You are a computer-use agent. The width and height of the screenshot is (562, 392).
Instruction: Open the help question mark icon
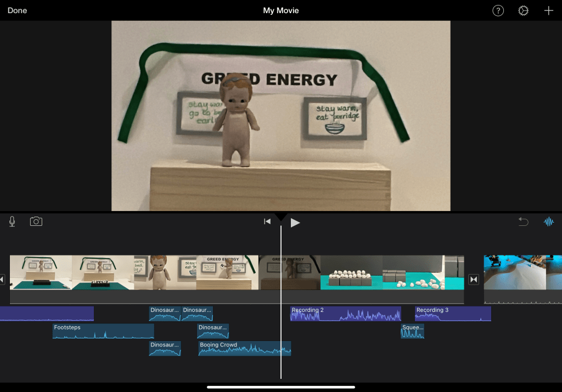click(498, 11)
